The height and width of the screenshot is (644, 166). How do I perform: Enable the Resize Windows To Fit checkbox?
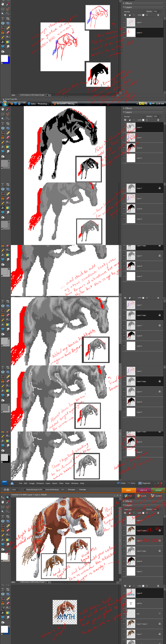click(x=25, y=490)
